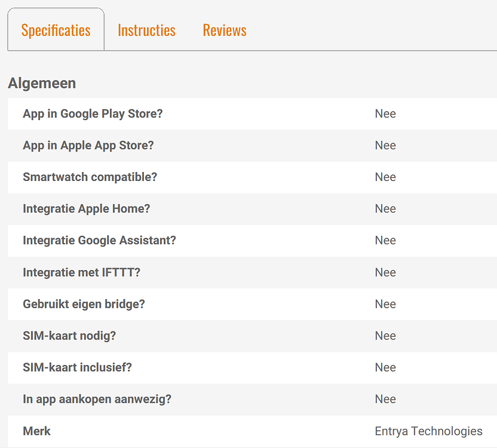Select Nee value for Integratie met IFTTT
Screen dimensions: 497x448
click(x=385, y=272)
